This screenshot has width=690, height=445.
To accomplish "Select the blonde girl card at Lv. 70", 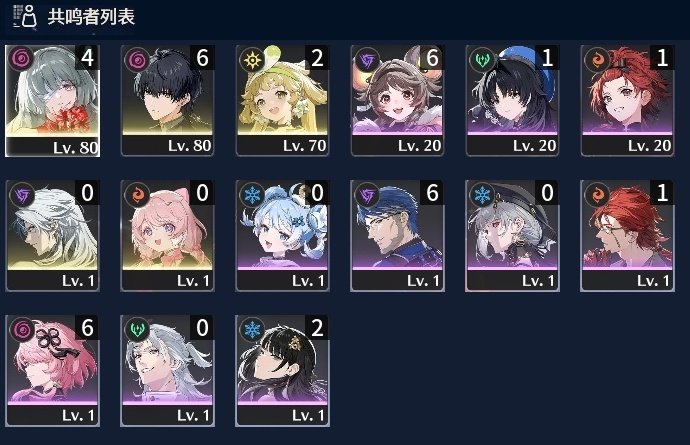I will pyautogui.click(x=282, y=101).
